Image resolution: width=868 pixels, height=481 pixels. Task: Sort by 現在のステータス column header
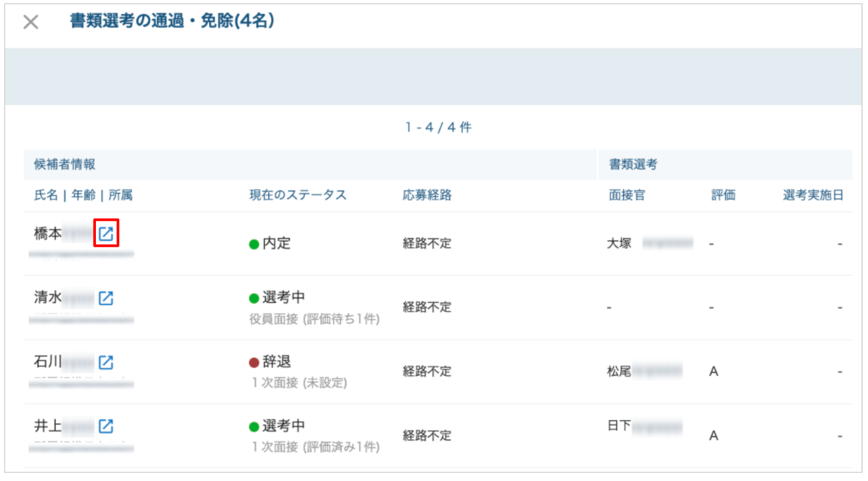(298, 195)
